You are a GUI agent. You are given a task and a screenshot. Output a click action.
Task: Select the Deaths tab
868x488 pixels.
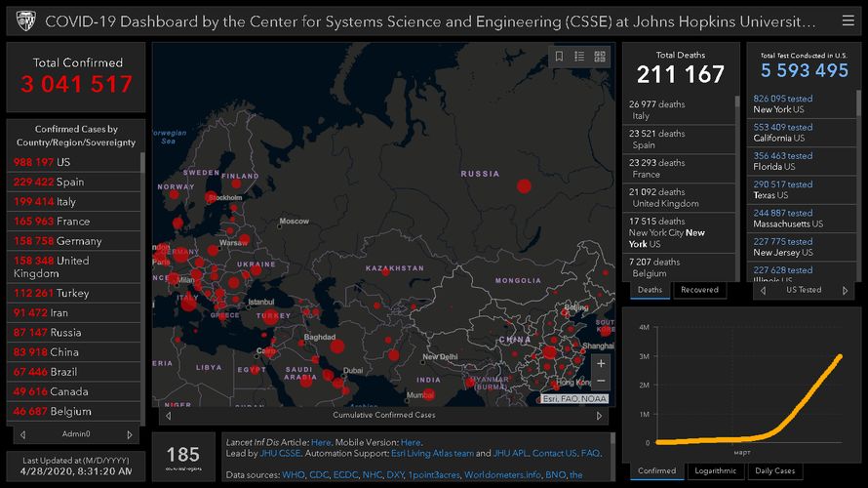650,290
